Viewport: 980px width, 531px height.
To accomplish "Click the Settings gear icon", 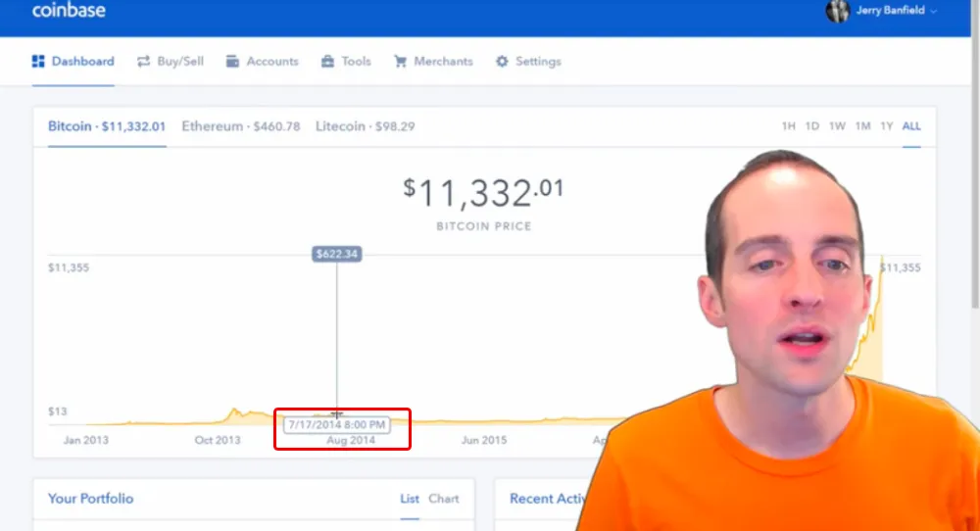I will pos(502,61).
